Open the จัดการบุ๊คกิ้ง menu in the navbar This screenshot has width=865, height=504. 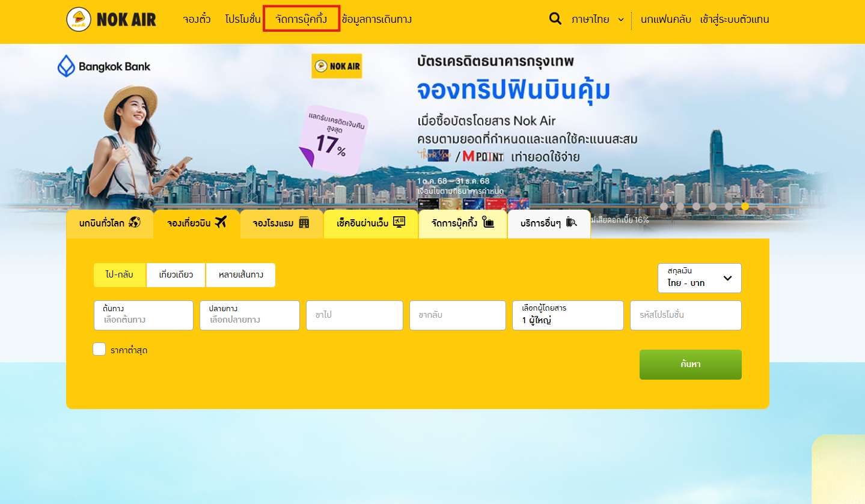coord(301,19)
